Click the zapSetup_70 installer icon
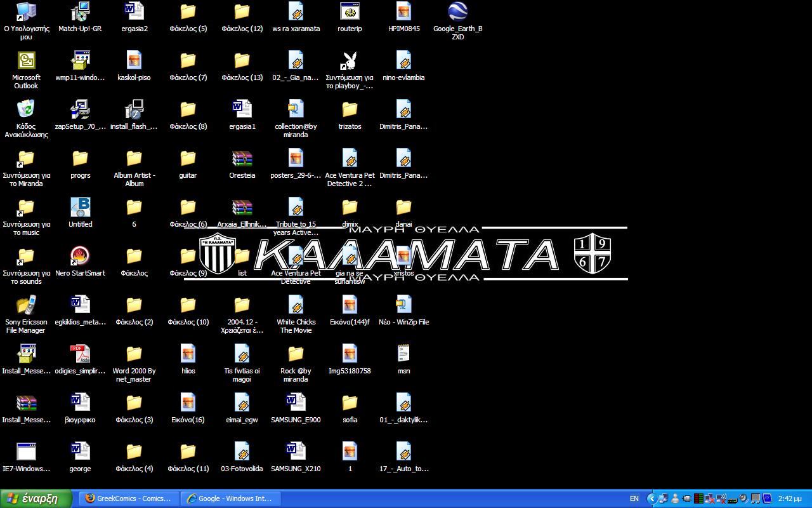This screenshot has width=812, height=508. [x=80, y=109]
